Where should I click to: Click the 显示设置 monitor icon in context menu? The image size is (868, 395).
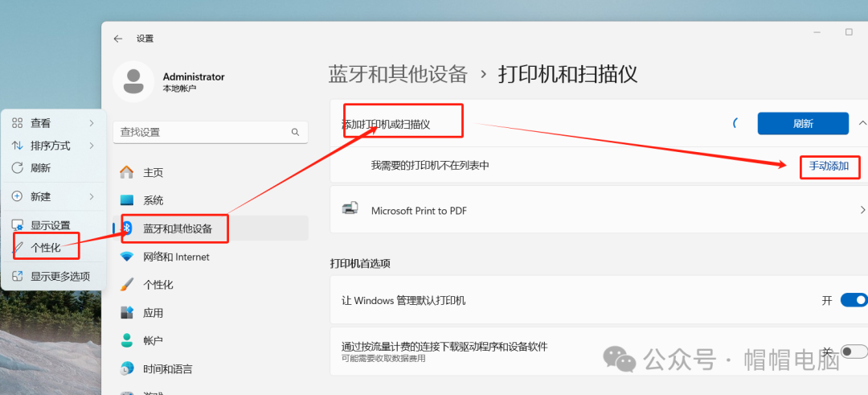(x=17, y=225)
